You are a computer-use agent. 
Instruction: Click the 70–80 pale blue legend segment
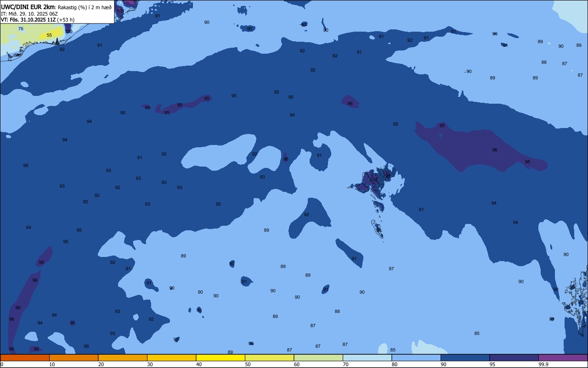click(367, 357)
